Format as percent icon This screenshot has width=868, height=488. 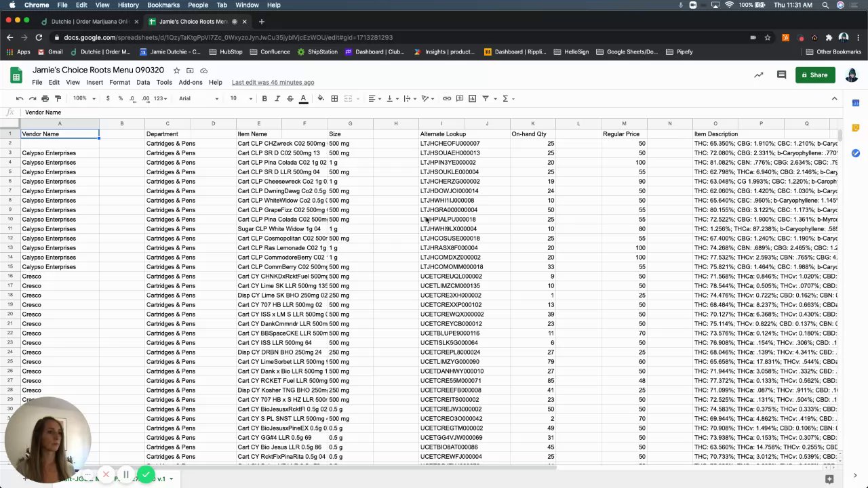coord(120,98)
